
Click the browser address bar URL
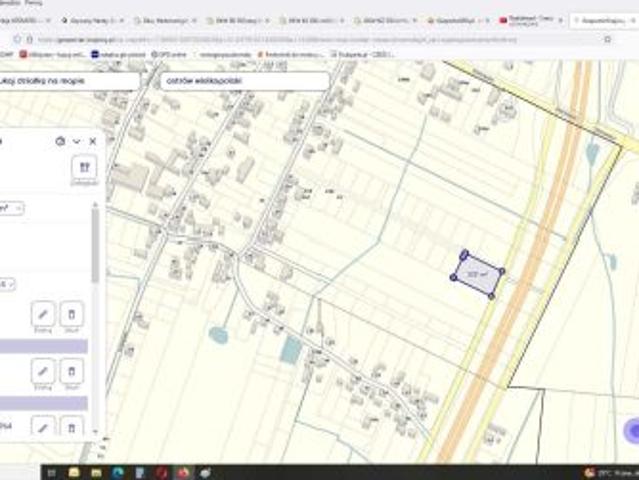[x=277, y=40]
